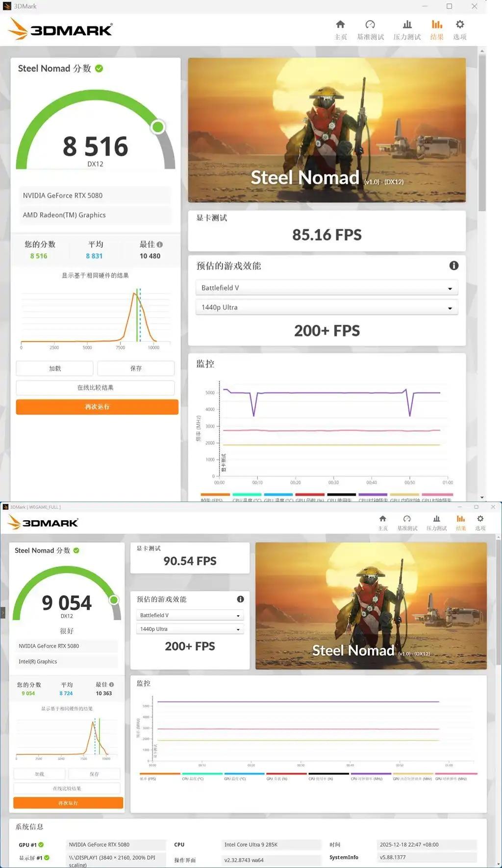
Task: Click the Steel Nomad artwork in upper window
Action: (327, 130)
